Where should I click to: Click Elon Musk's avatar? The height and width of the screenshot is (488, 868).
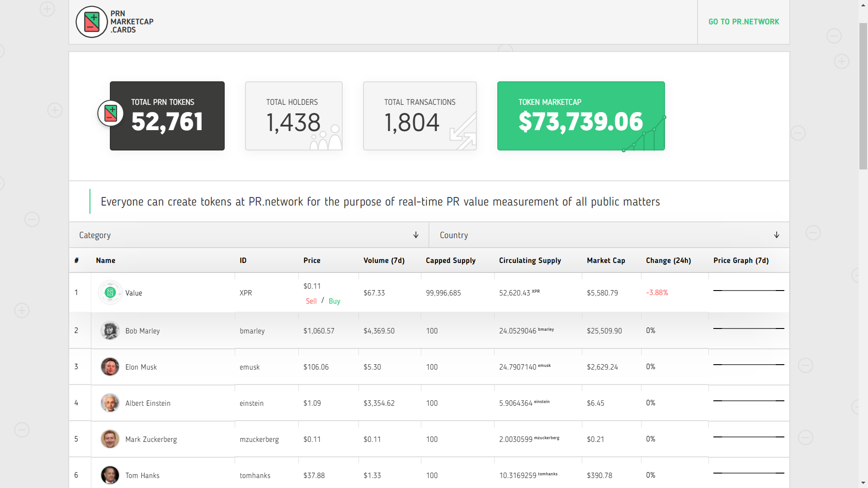(x=110, y=366)
